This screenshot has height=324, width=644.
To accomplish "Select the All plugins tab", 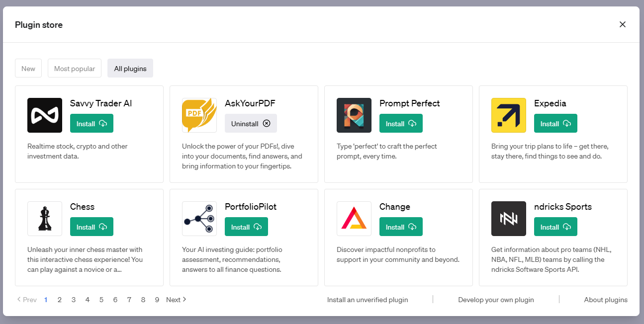I will (x=130, y=69).
